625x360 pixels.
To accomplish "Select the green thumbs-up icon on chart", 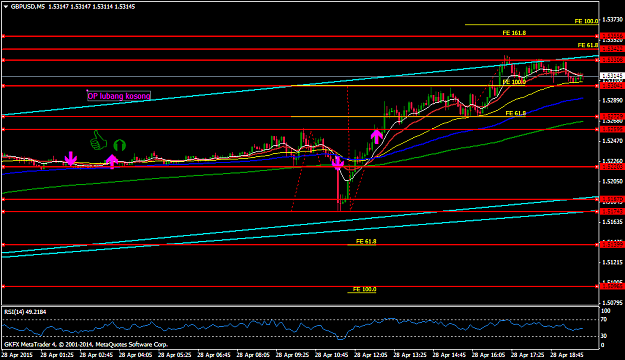I will coord(98,140).
